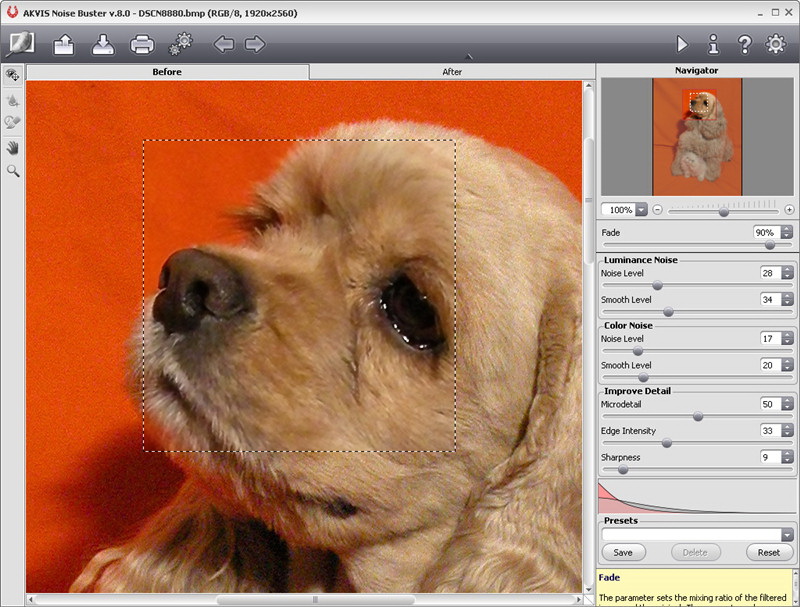Open batch processing gears icon
Viewport: 800px width, 607px height.
coord(181,44)
